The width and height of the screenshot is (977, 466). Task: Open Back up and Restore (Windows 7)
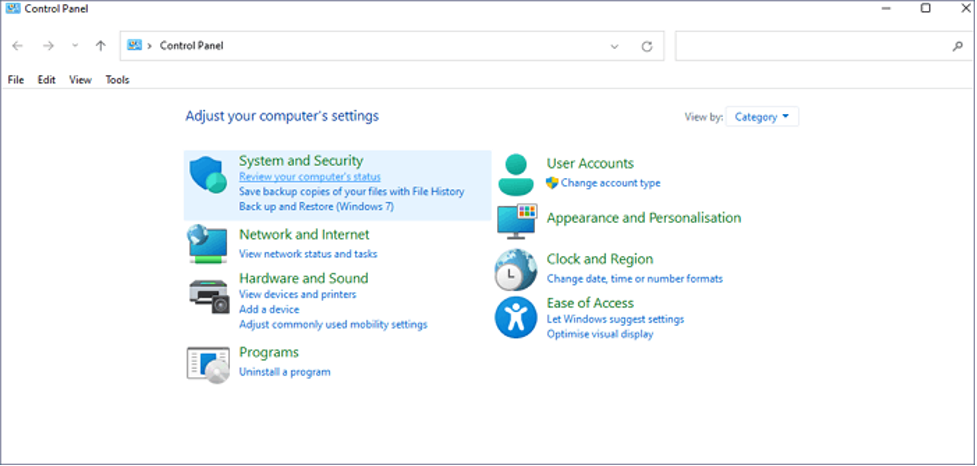[317, 206]
